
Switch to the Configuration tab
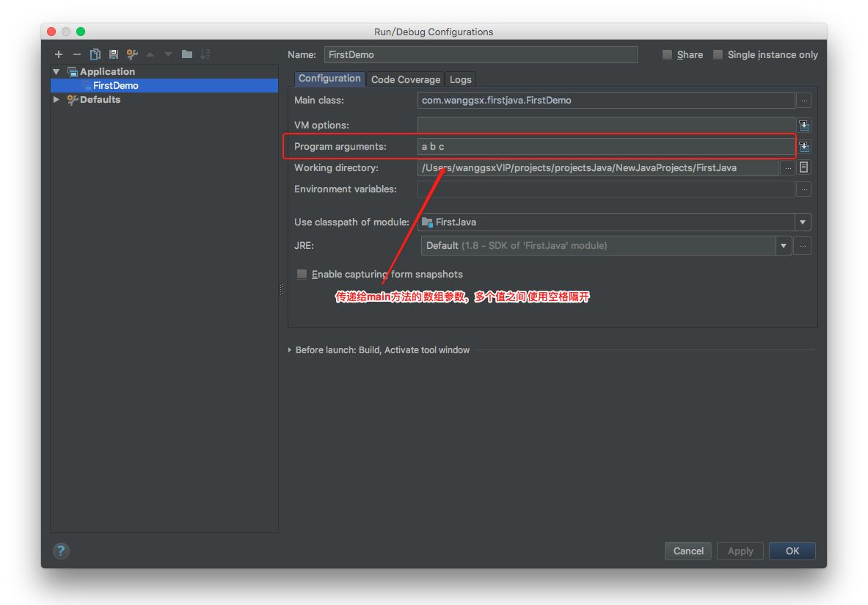click(329, 79)
